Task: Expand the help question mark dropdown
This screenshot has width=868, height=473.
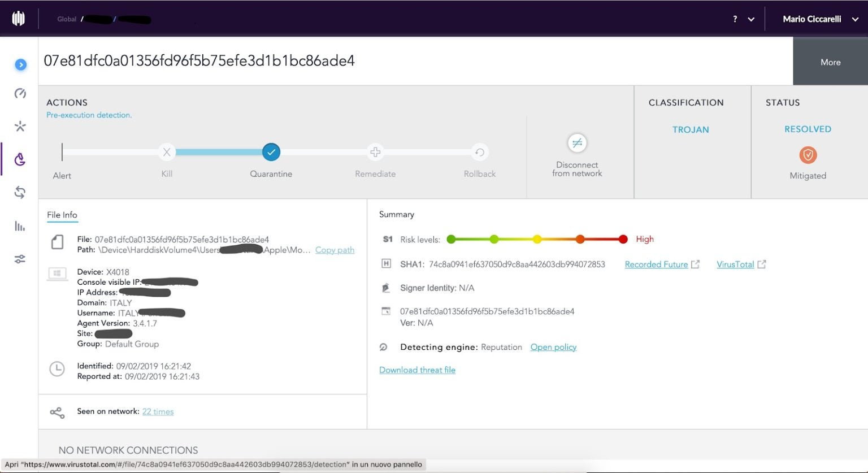Action: point(743,19)
